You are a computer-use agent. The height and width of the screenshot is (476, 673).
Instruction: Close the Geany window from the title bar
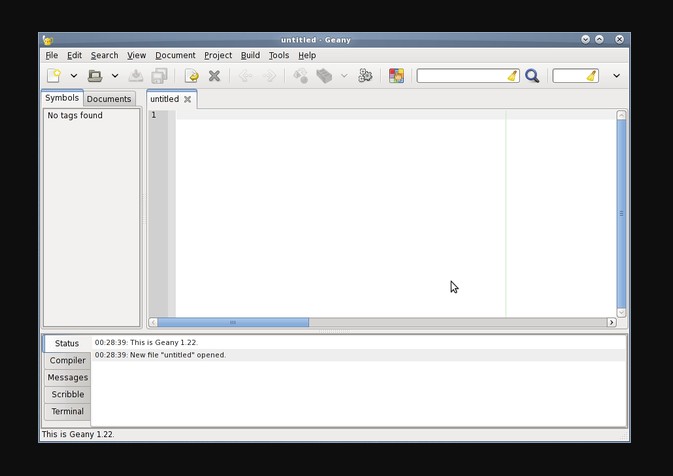[619, 39]
